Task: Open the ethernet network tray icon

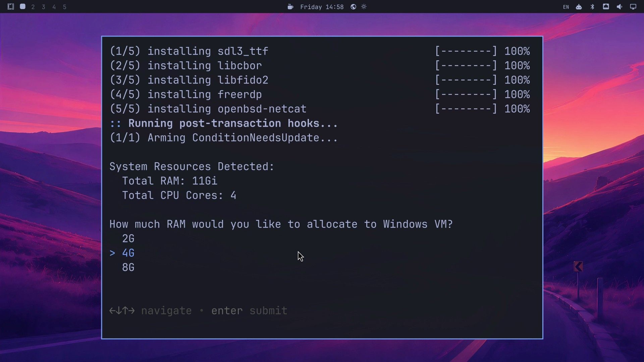Action: coord(606,7)
